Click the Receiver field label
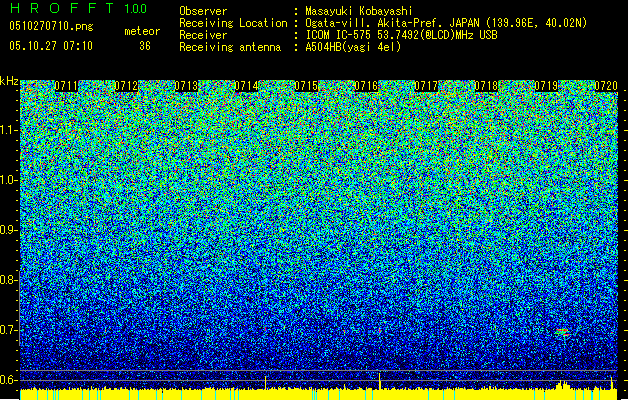Screen dimensions: 629x400 [x=203, y=35]
